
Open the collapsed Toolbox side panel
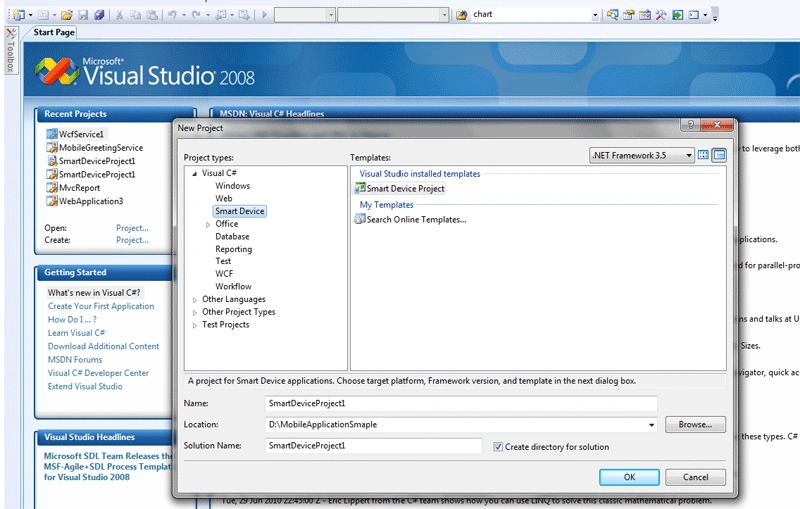point(11,50)
